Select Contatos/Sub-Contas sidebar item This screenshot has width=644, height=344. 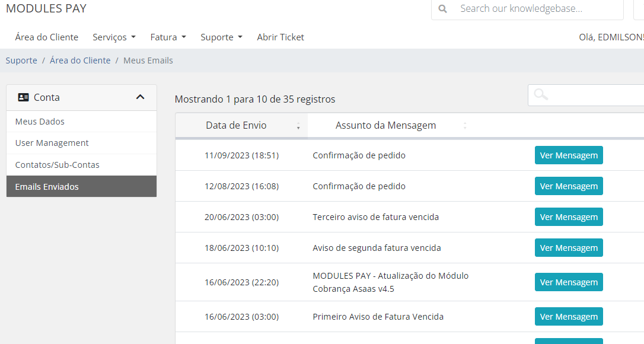(x=57, y=165)
